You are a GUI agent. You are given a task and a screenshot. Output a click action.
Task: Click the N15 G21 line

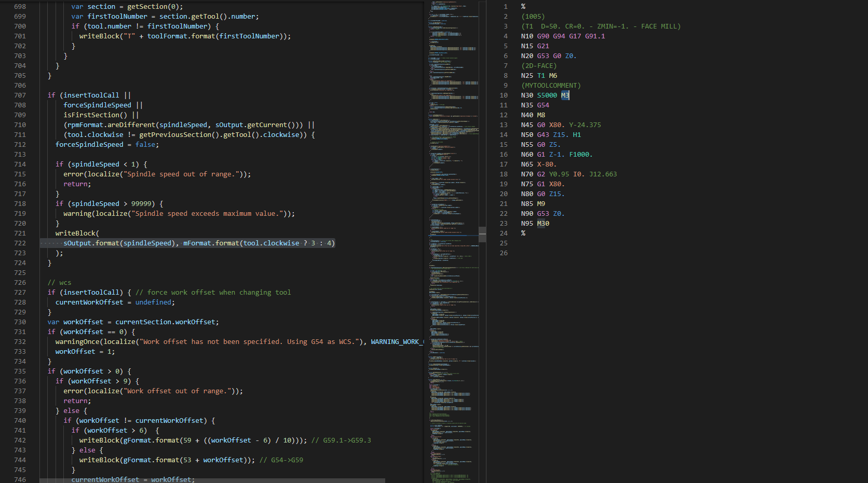(x=535, y=46)
